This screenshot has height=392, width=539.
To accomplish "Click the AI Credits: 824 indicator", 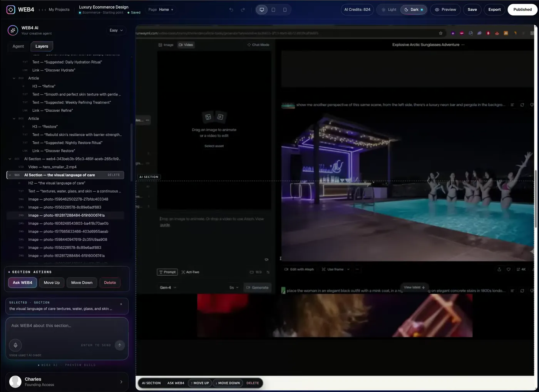I will pyautogui.click(x=357, y=10).
